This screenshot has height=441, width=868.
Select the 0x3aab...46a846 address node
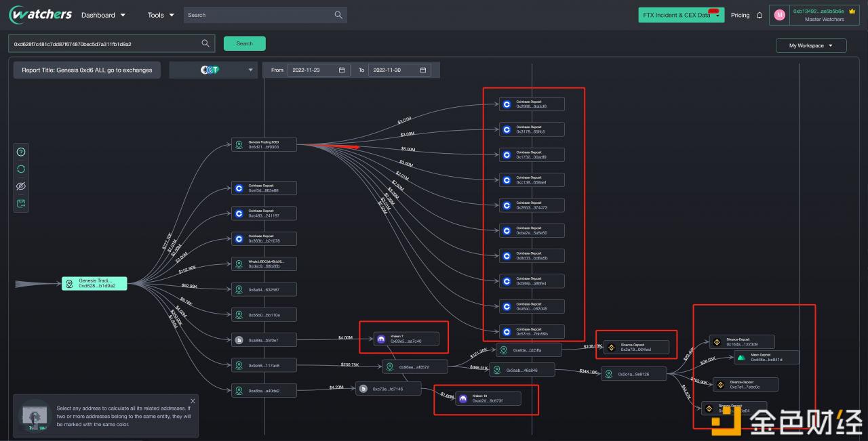click(x=522, y=370)
